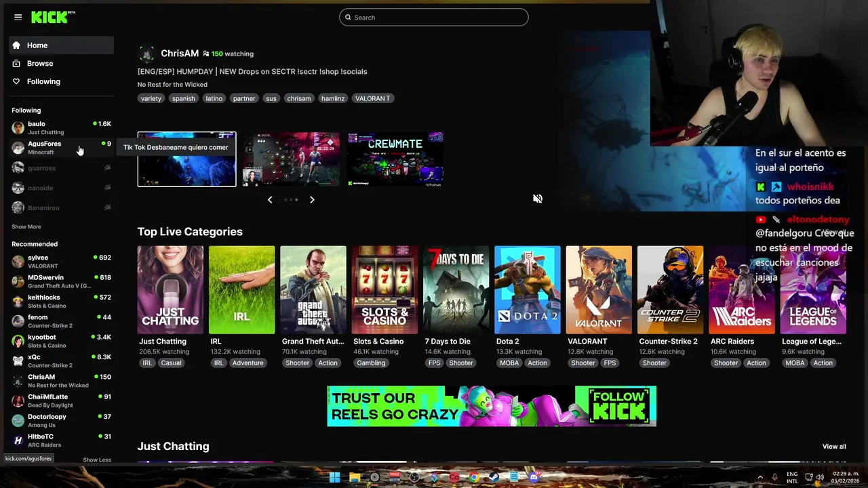Image resolution: width=868 pixels, height=488 pixels.
Task: Click 'View all' for Just Chatting section
Action: coord(834,447)
